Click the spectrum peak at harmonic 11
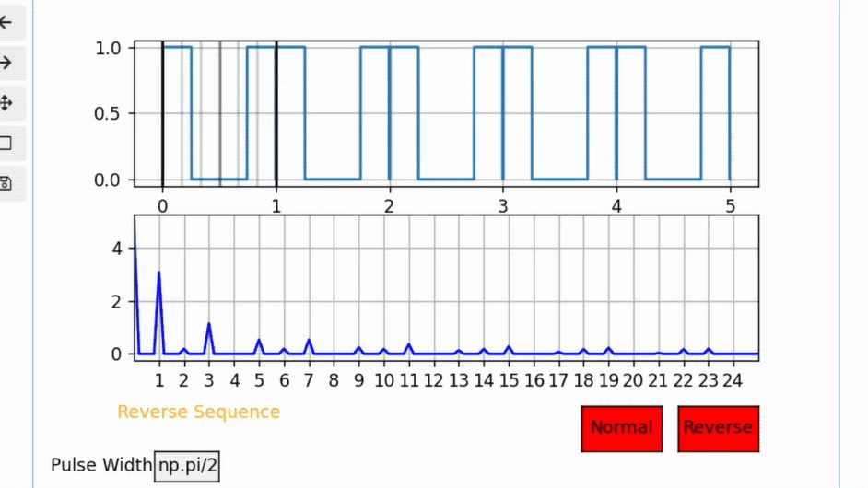Image resolution: width=868 pixels, height=488 pixels. 408,345
